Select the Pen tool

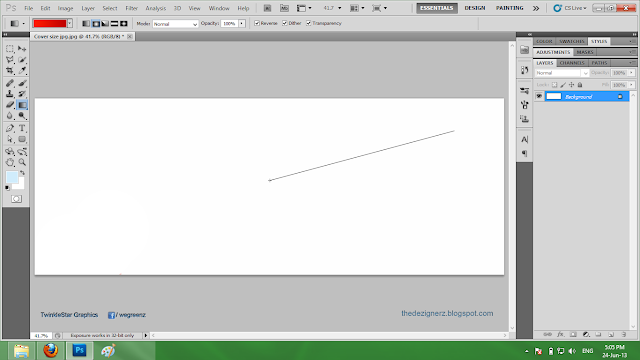pos(10,128)
